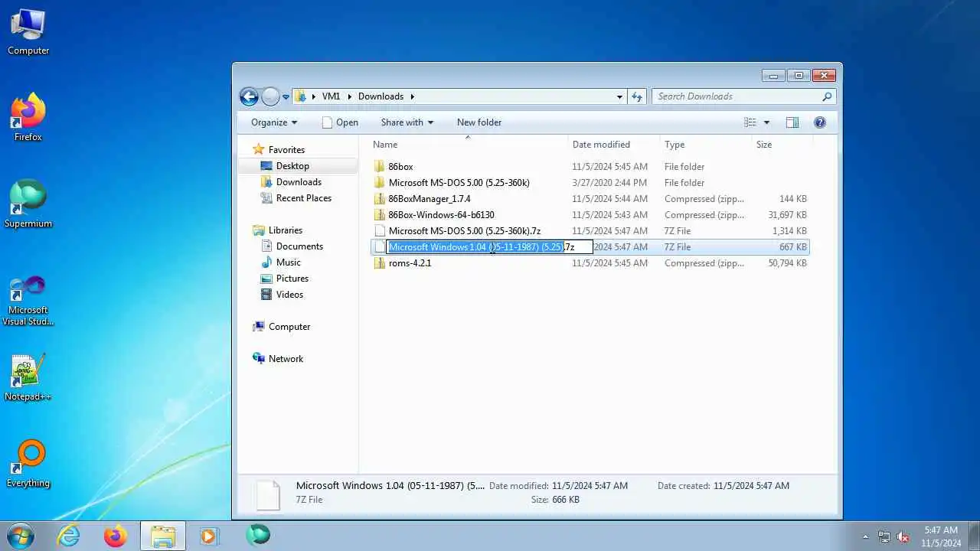
Task: Select Libraries in the navigation pane
Action: tap(285, 230)
